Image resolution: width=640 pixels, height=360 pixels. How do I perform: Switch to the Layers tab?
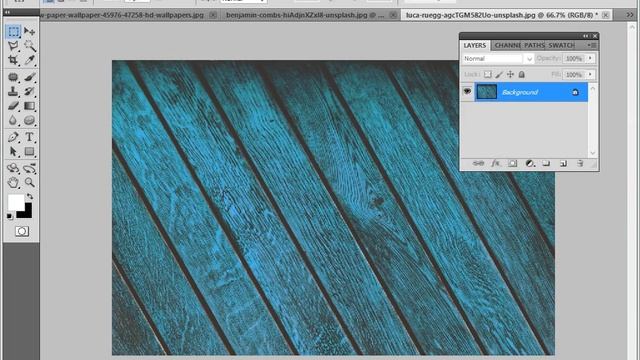point(475,45)
